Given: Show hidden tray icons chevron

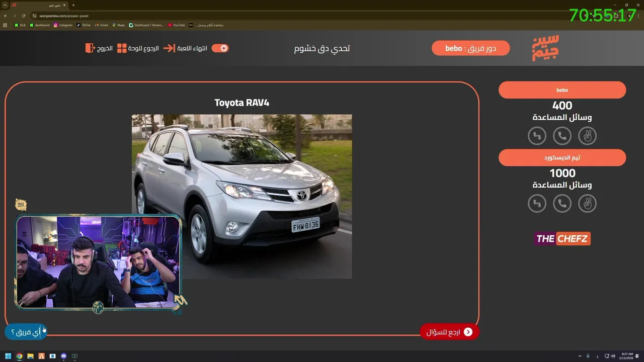Looking at the screenshot, I should [x=580, y=356].
